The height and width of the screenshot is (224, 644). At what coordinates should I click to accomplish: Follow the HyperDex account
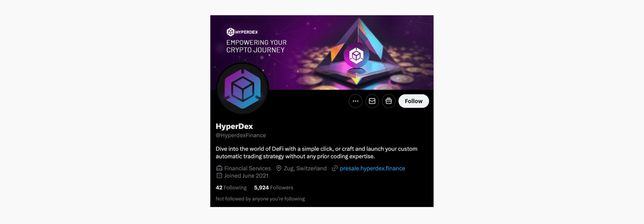click(x=414, y=101)
